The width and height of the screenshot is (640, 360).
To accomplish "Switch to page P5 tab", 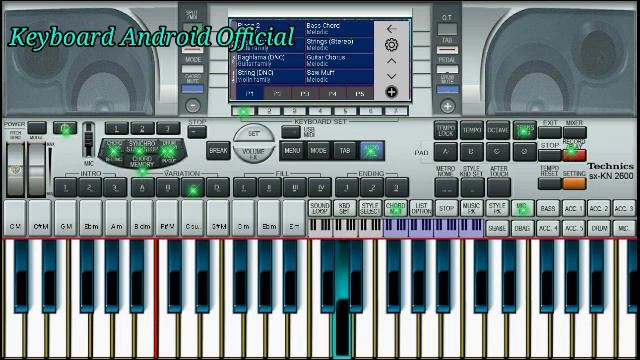I will click(360, 93).
